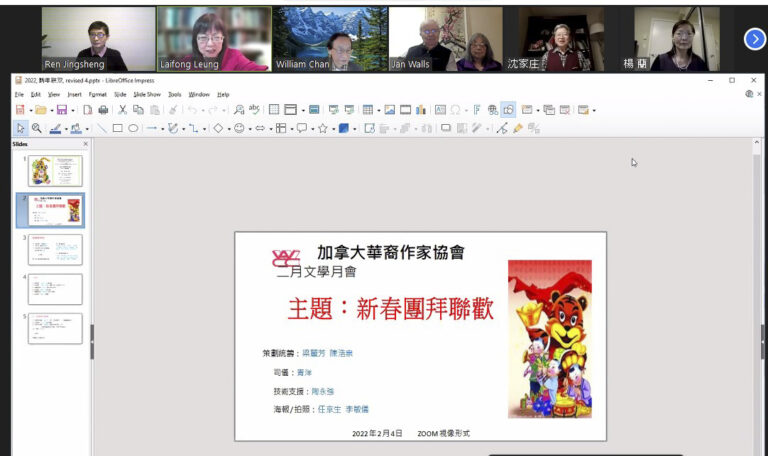
Task: Open the Window menu
Action: (199, 95)
